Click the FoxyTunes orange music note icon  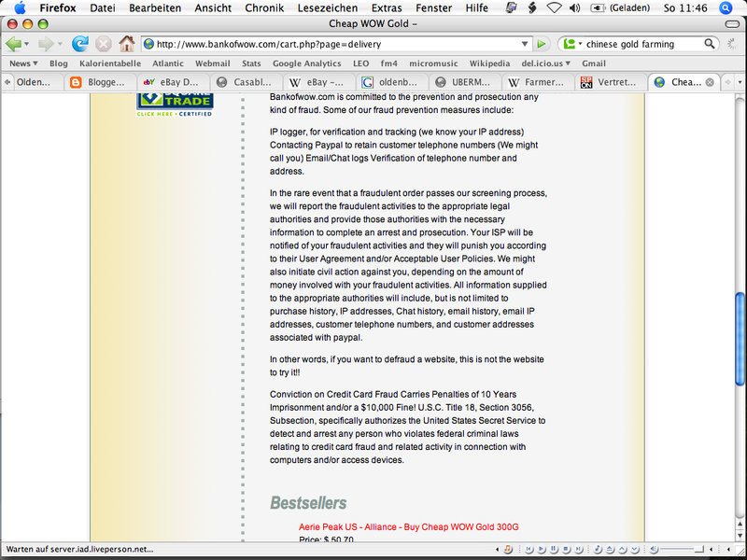[508, 549]
